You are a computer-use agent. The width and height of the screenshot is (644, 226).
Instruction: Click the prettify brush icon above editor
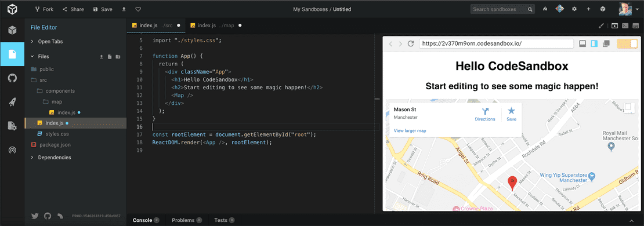pyautogui.click(x=601, y=25)
